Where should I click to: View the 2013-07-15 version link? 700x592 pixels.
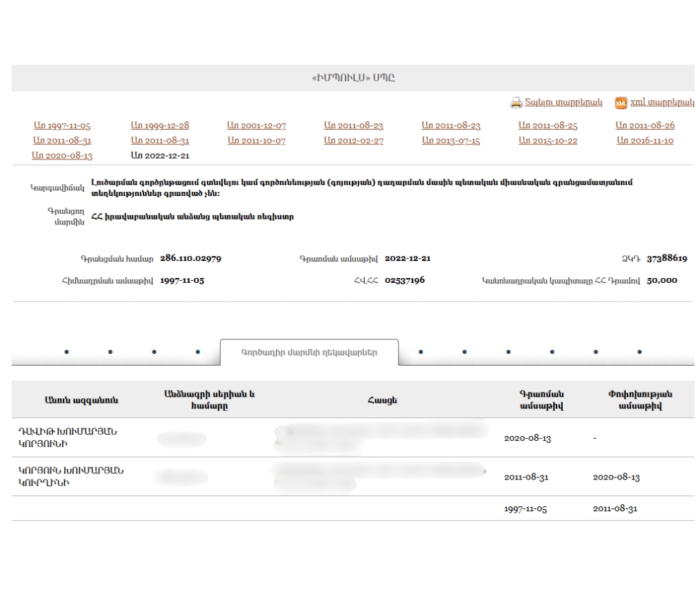tap(450, 141)
